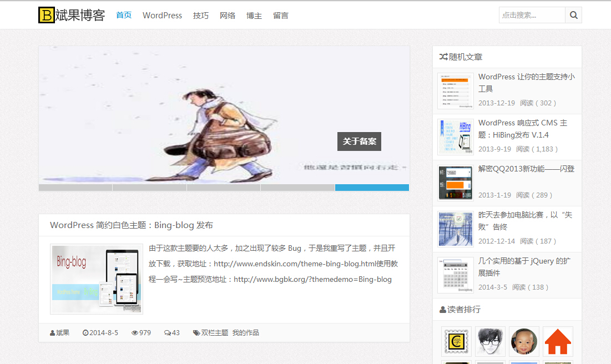The width and height of the screenshot is (611, 364).
Task: Click the author icon next to 斌果
Action: pos(52,333)
